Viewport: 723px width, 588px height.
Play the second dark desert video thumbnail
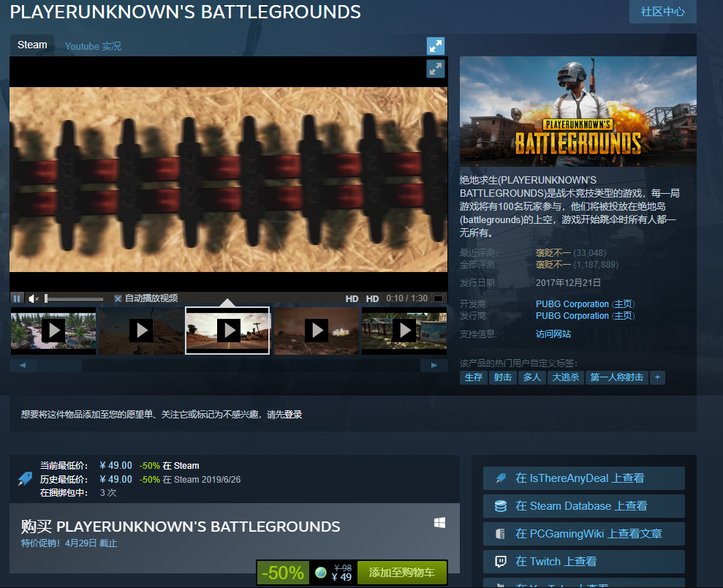pos(141,331)
